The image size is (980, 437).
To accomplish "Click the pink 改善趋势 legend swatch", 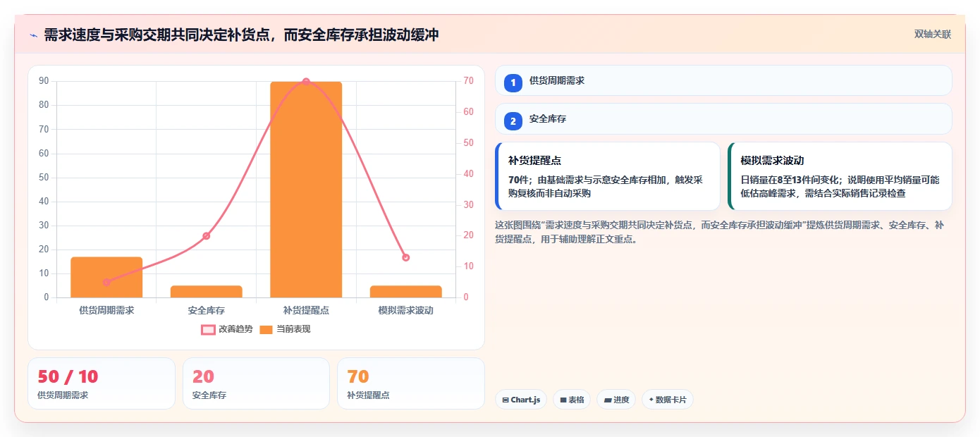I will 208,330.
